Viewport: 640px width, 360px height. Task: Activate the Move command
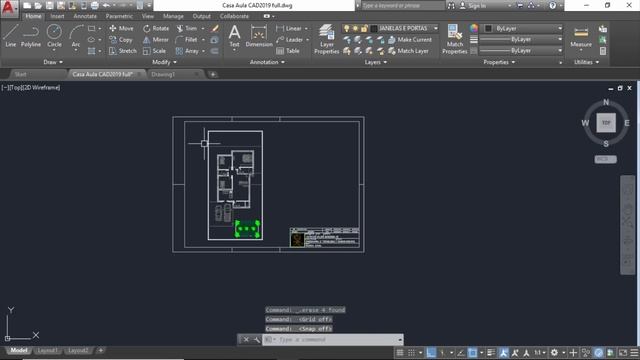121,28
